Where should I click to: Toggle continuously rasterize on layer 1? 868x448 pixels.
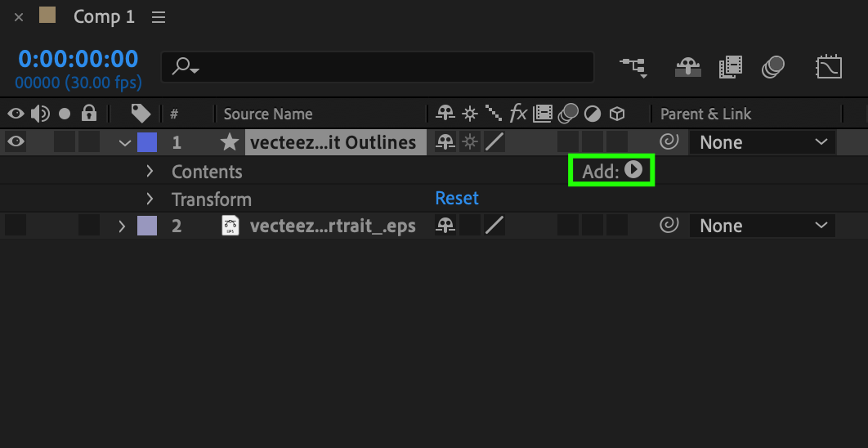[x=470, y=142]
